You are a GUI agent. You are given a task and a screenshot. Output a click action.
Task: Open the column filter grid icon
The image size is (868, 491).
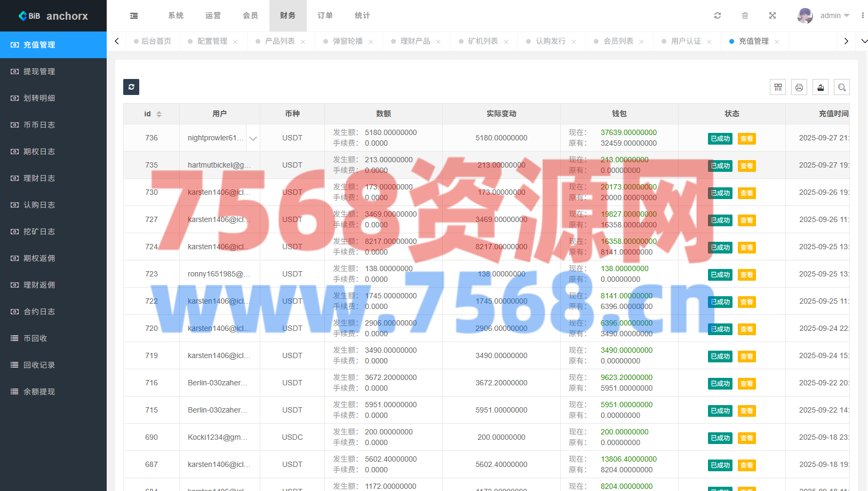[778, 88]
